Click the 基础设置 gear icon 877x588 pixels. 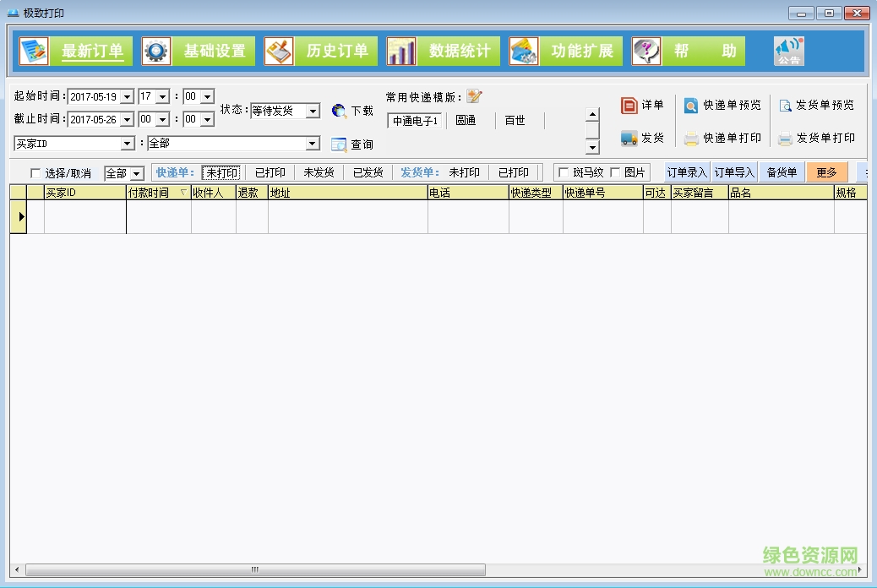[156, 51]
